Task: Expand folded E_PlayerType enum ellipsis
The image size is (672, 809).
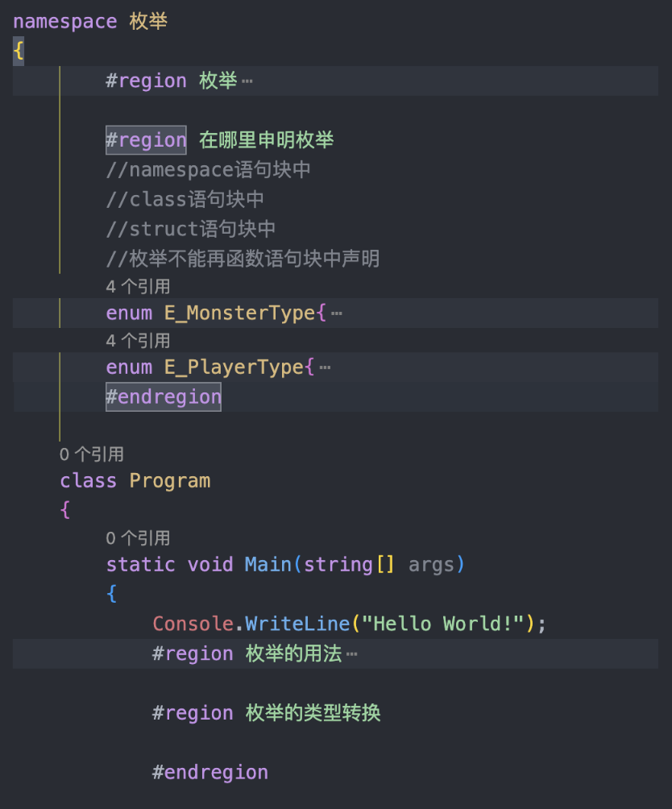Action: tap(325, 367)
